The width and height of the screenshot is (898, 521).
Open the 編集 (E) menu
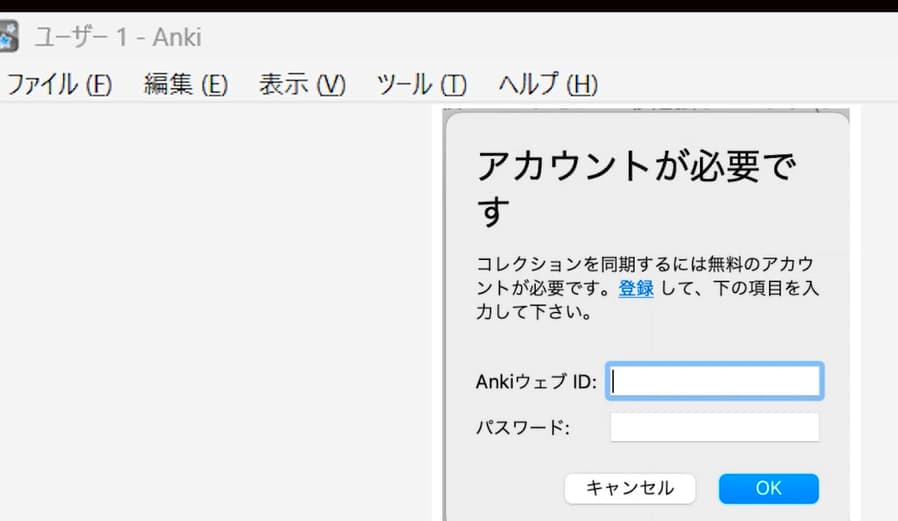pyautogui.click(x=186, y=85)
